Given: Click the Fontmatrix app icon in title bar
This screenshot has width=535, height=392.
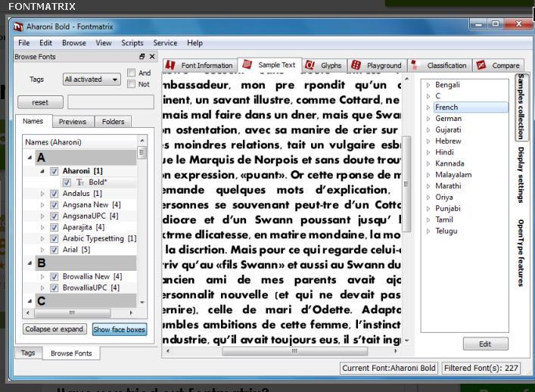Looking at the screenshot, I should click(x=18, y=26).
